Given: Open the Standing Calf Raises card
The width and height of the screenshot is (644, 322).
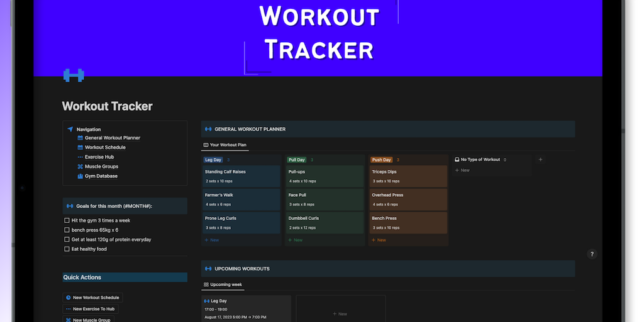Looking at the screenshot, I should tap(241, 176).
